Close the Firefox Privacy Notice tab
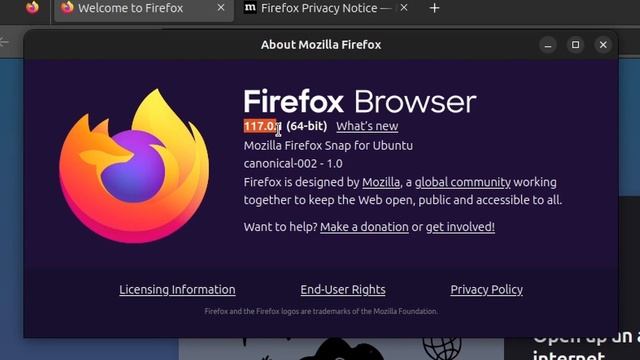The width and height of the screenshot is (640, 360). [x=404, y=8]
